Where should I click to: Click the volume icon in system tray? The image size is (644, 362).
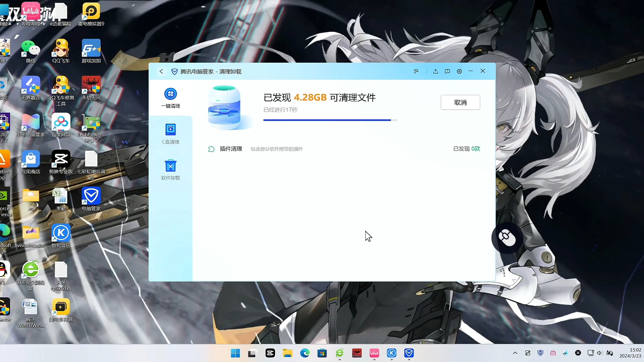(600, 353)
